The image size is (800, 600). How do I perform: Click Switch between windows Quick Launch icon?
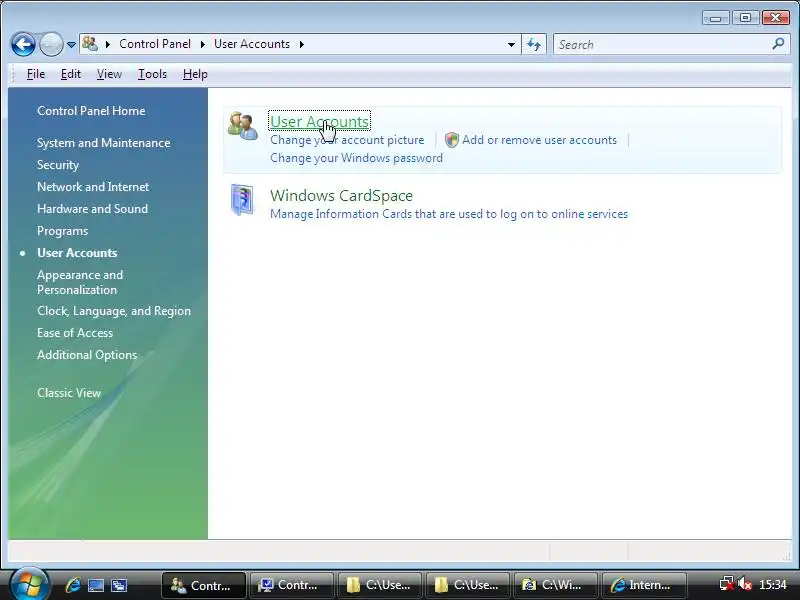119,585
